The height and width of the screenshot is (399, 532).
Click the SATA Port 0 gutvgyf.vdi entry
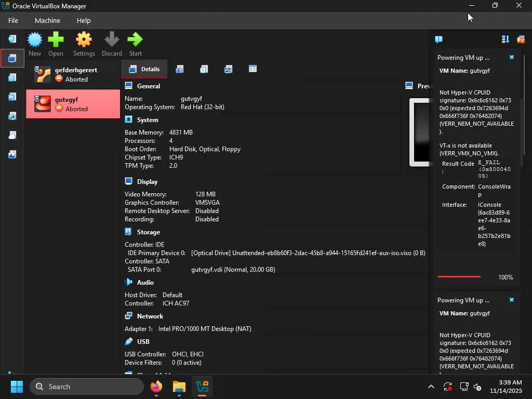point(233,270)
